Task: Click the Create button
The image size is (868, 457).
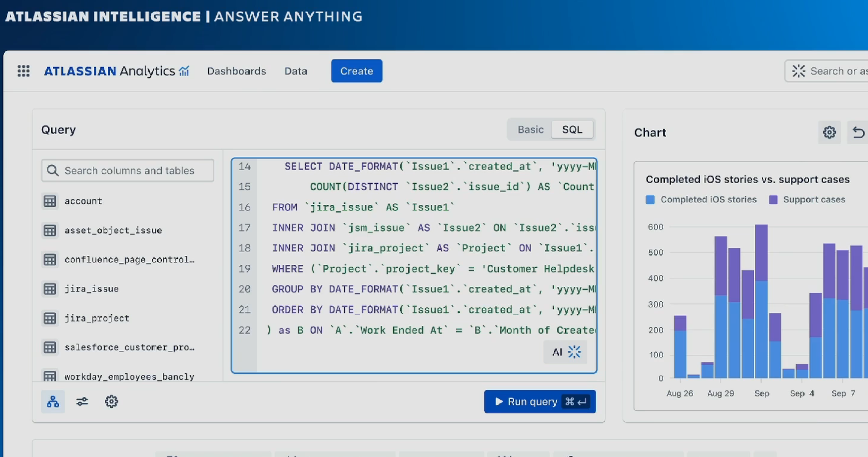Action: 356,71
